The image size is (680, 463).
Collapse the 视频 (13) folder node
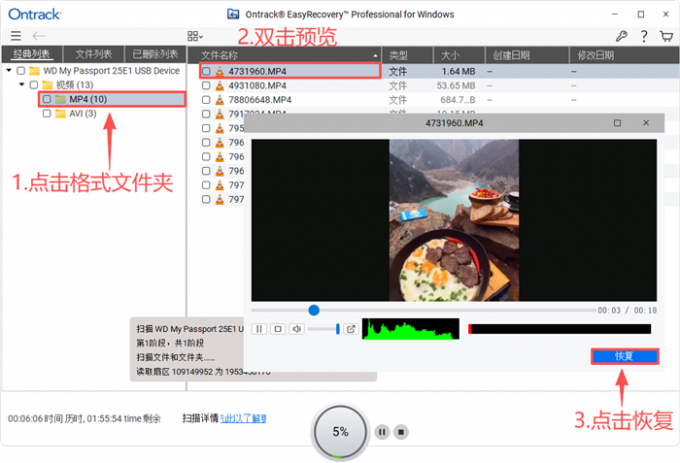pos(22,84)
